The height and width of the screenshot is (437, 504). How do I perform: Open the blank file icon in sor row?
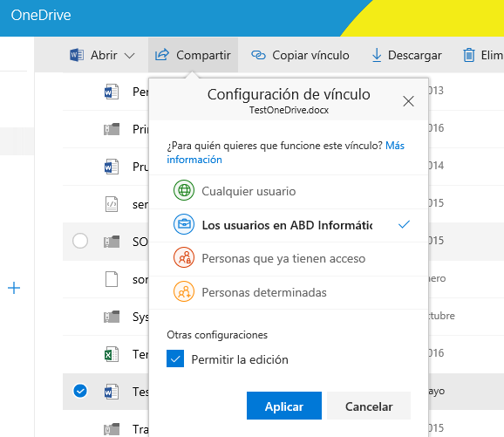pos(112,279)
